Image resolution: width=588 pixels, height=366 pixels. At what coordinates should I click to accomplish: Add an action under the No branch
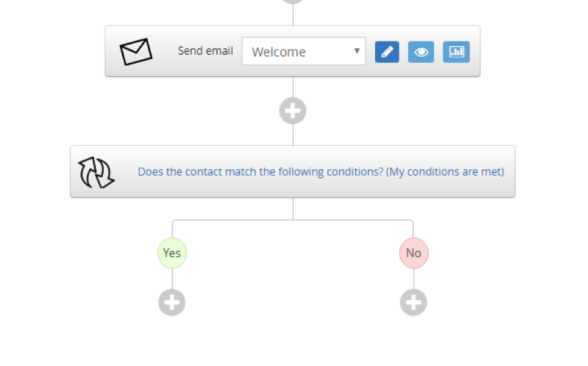tap(413, 302)
